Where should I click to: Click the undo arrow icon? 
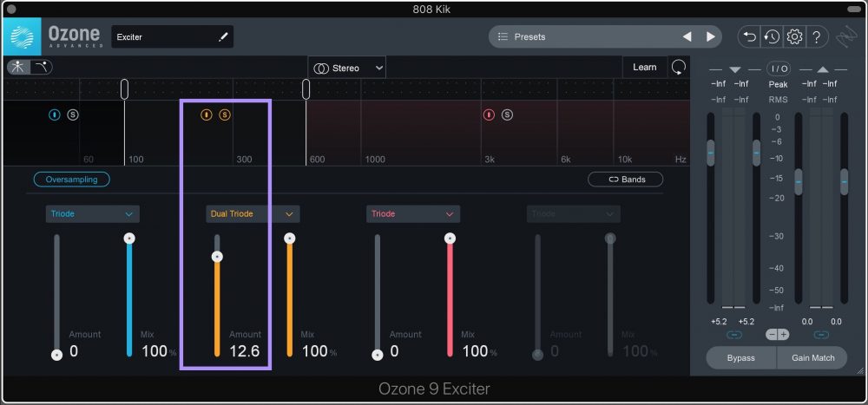[x=748, y=36]
